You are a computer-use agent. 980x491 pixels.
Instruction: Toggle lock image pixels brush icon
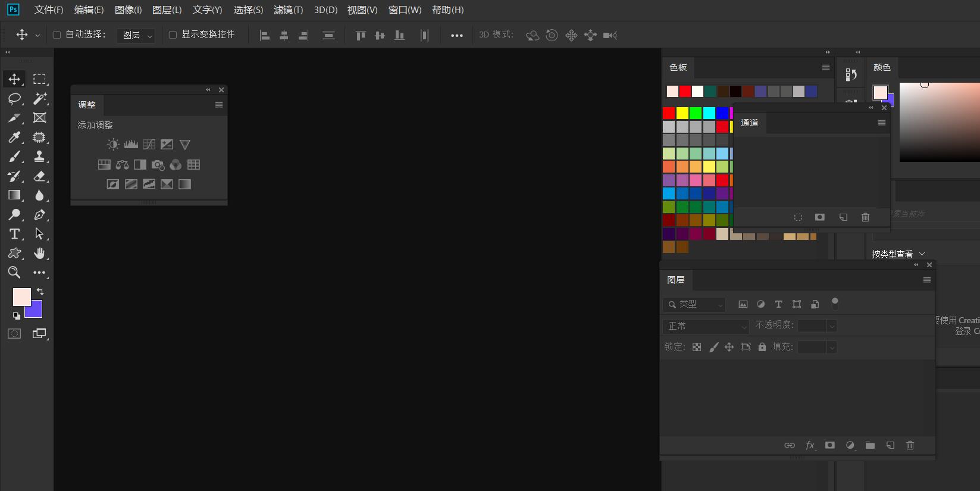[x=713, y=347]
